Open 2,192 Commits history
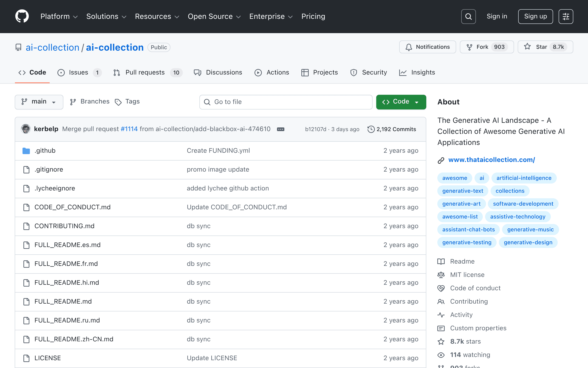Screen dimensions: 588x368 pyautogui.click(x=391, y=129)
